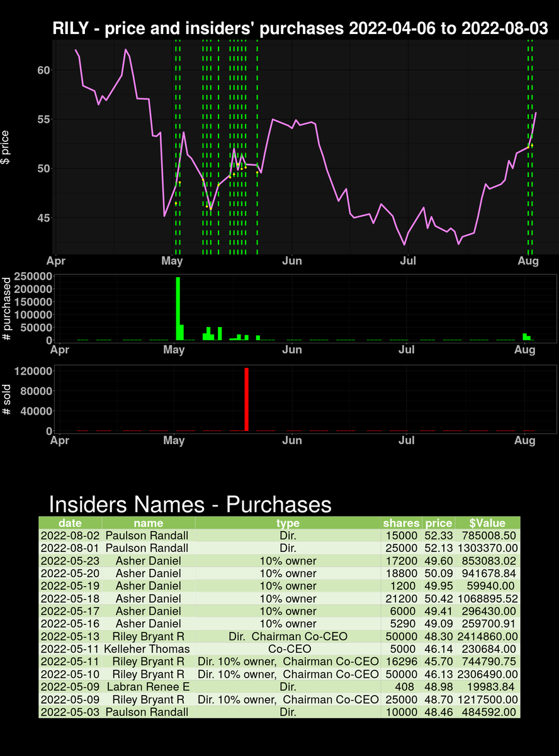Click the price value '45.70'

coord(439,661)
